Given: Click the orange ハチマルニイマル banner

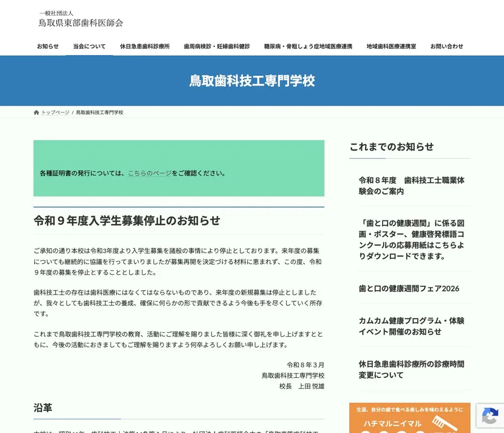Looking at the screenshot, I should [409, 418].
